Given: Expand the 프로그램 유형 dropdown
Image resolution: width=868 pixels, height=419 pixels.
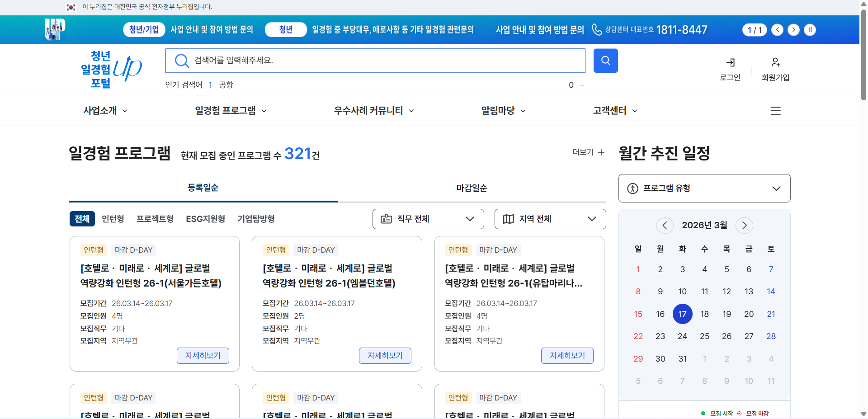Looking at the screenshot, I should (704, 188).
